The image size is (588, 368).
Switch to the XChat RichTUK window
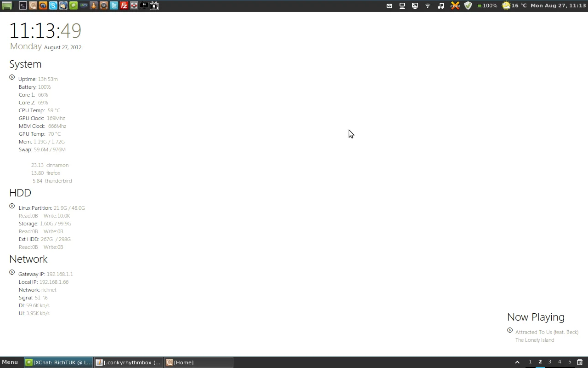click(x=58, y=362)
